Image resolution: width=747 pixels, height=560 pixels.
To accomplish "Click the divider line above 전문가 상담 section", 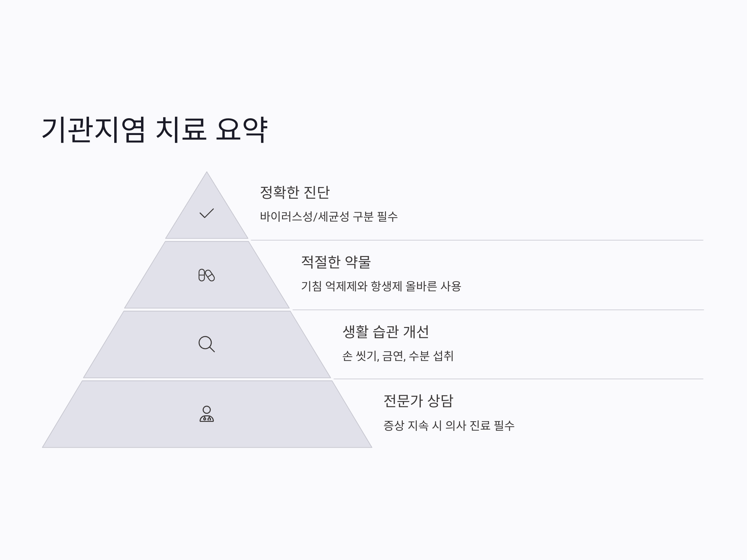I will (x=518, y=379).
